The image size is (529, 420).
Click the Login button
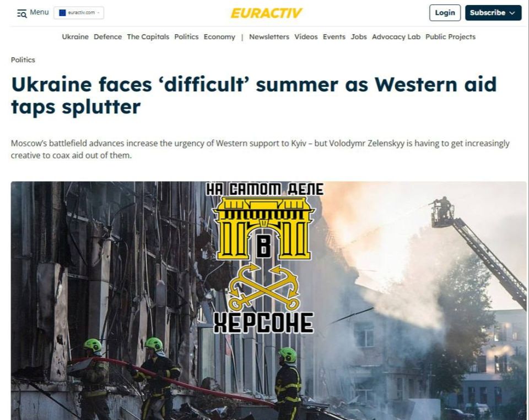point(445,13)
